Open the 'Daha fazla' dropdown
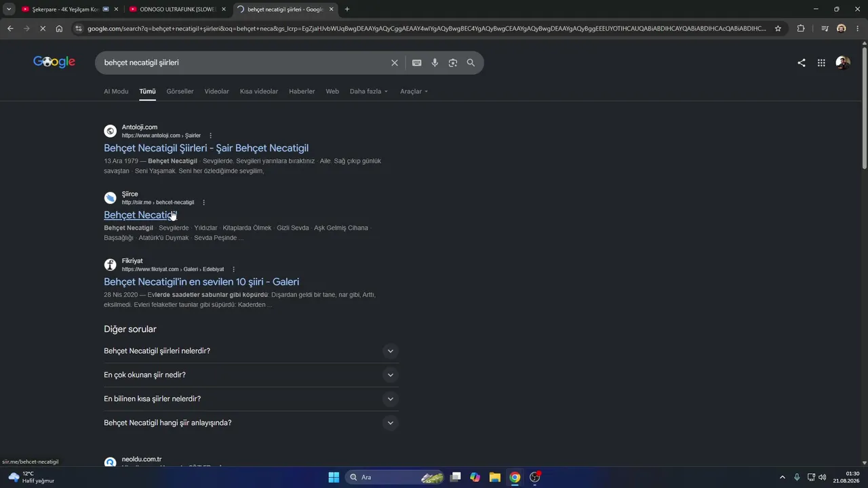Viewport: 868px width, 488px height. click(x=369, y=91)
